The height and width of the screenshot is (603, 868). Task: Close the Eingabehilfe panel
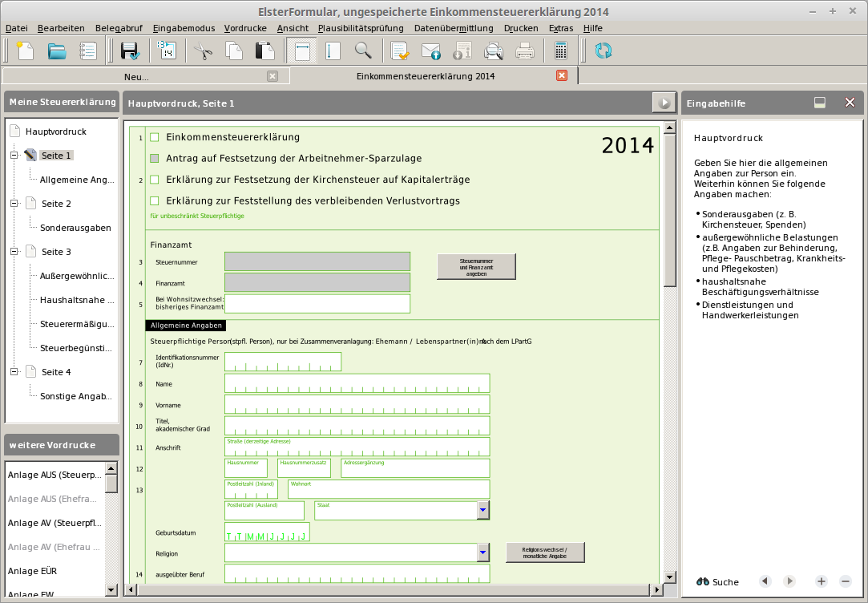(x=850, y=103)
